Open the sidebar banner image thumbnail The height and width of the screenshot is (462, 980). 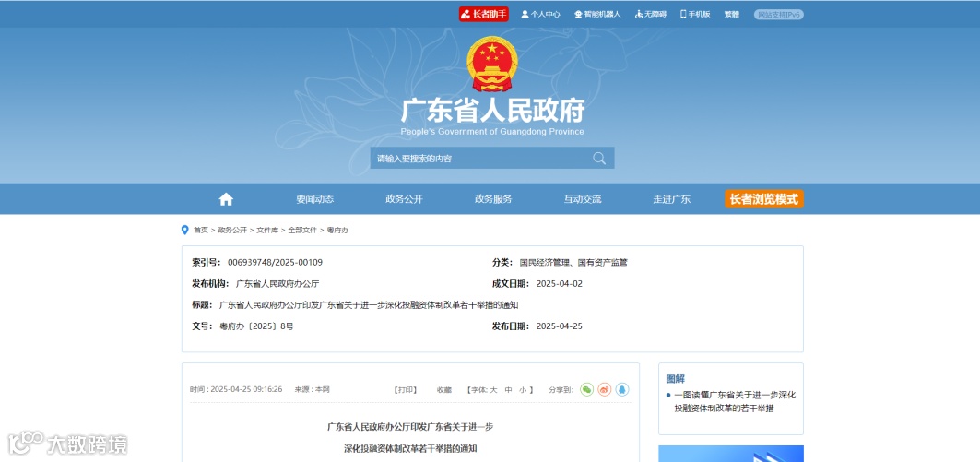pyautogui.click(x=731, y=454)
